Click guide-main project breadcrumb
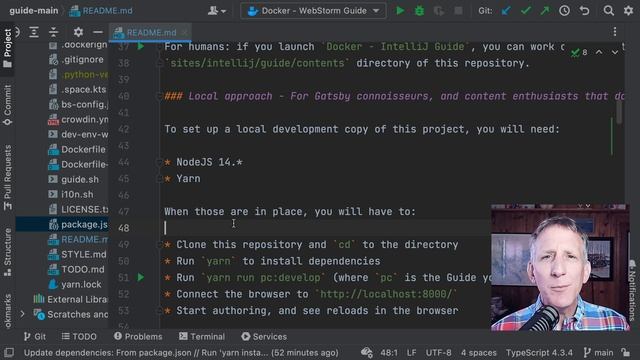 (33, 11)
